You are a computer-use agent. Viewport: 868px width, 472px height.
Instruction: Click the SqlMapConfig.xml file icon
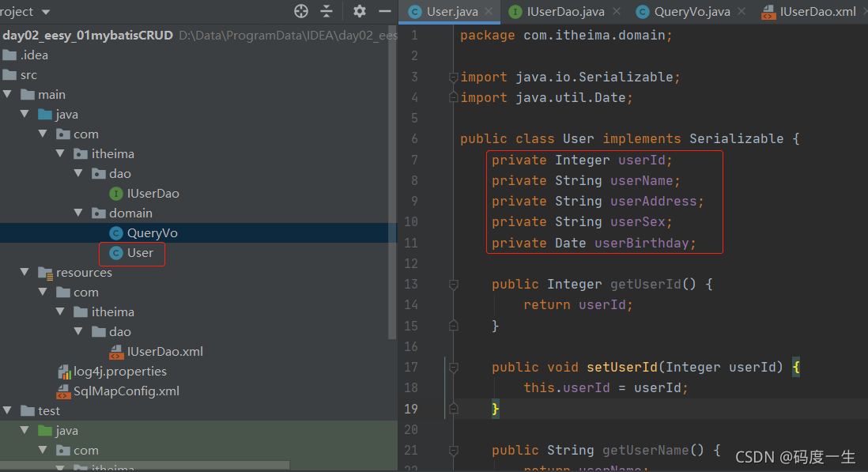point(64,392)
